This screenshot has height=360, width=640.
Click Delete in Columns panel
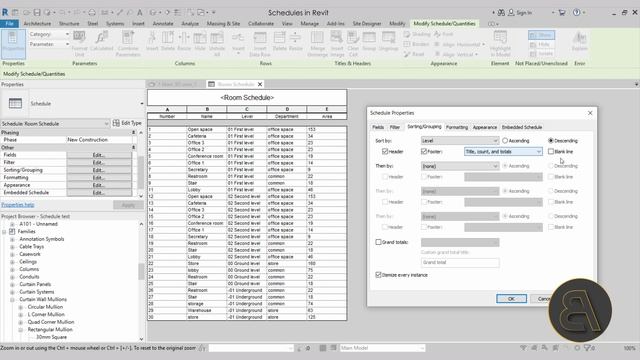(x=168, y=42)
